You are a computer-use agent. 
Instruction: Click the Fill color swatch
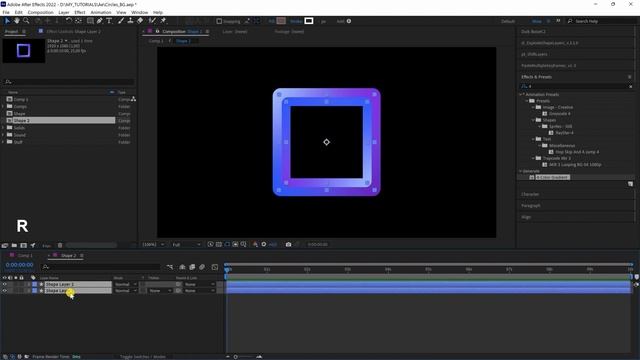click(x=281, y=21)
